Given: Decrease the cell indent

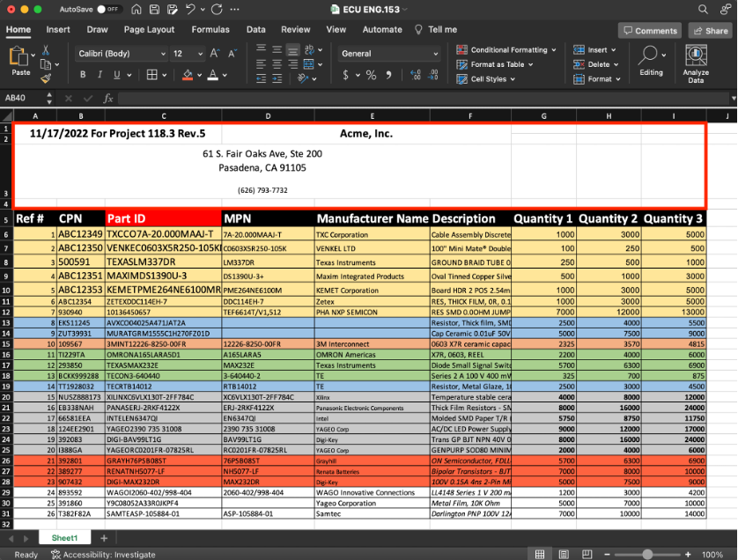Looking at the screenshot, I should 262,78.
